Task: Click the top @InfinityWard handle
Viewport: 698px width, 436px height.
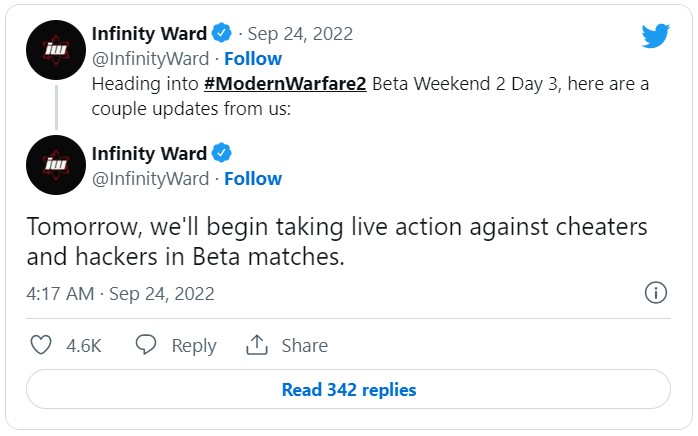Action: tap(150, 58)
